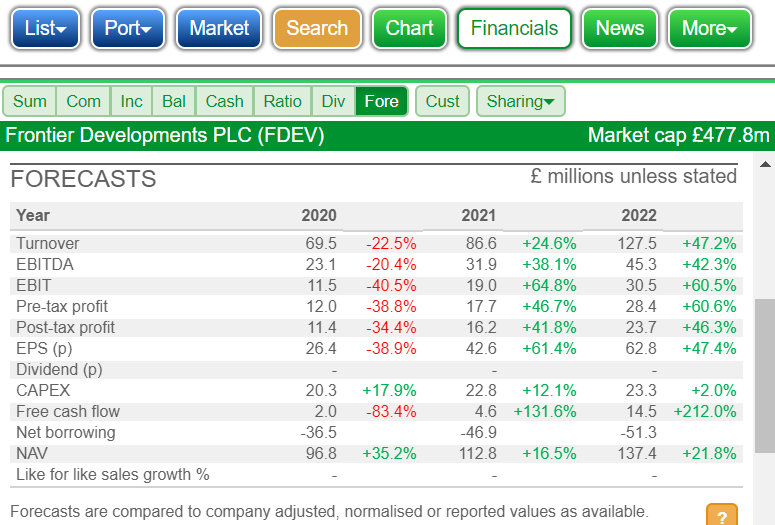This screenshot has height=525, width=775.
Task: Switch to the Div tab
Action: pos(333,101)
